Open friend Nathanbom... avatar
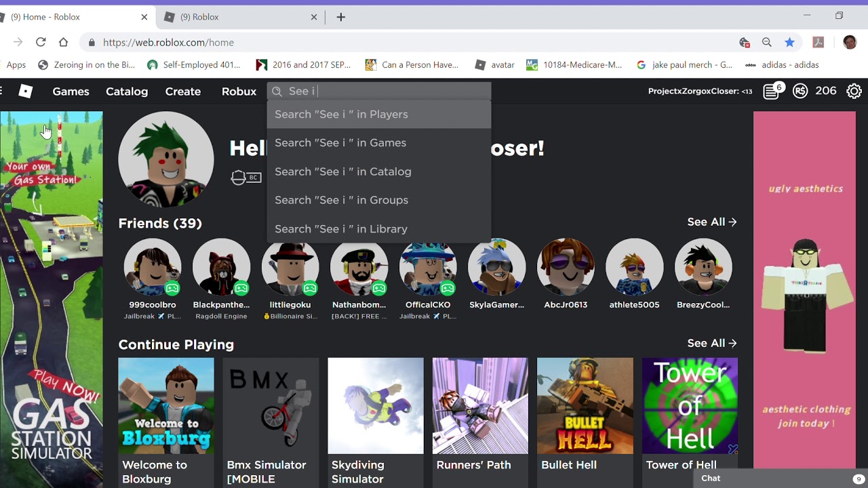 pos(359,267)
